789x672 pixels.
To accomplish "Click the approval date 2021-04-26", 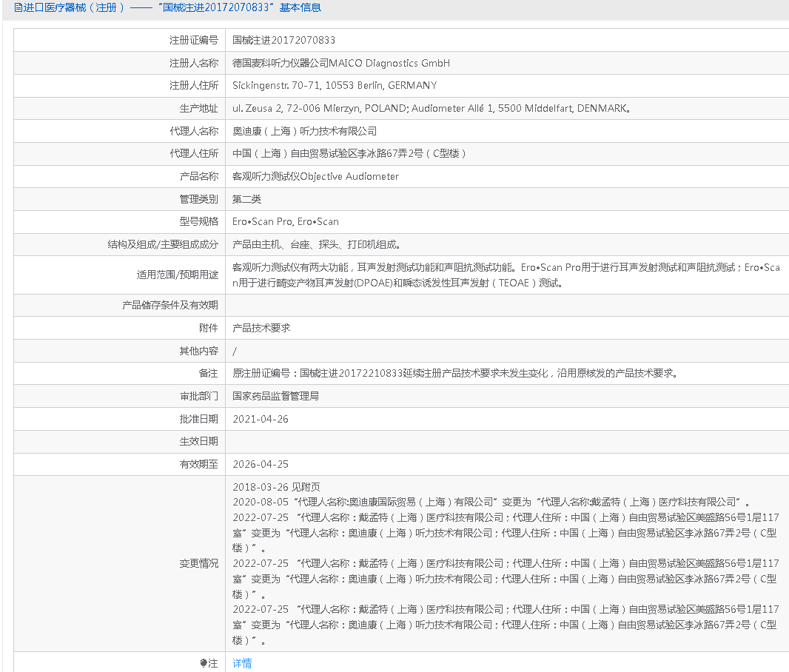I will [261, 419].
